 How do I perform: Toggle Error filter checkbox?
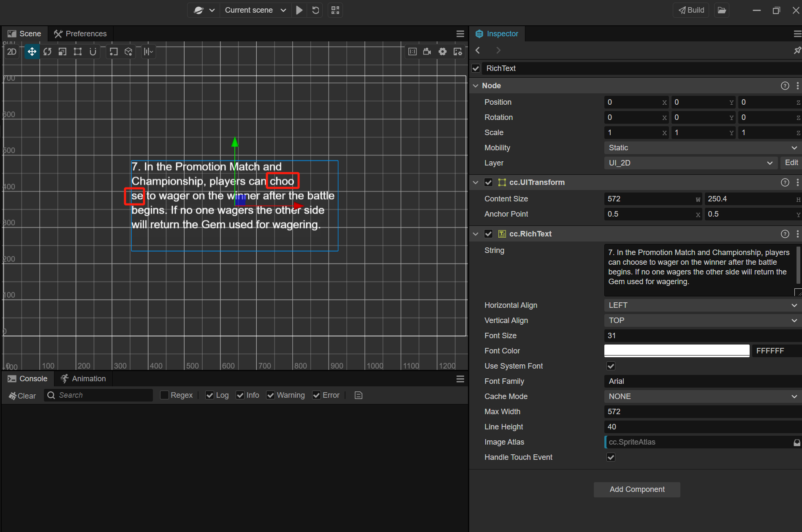tap(316, 395)
